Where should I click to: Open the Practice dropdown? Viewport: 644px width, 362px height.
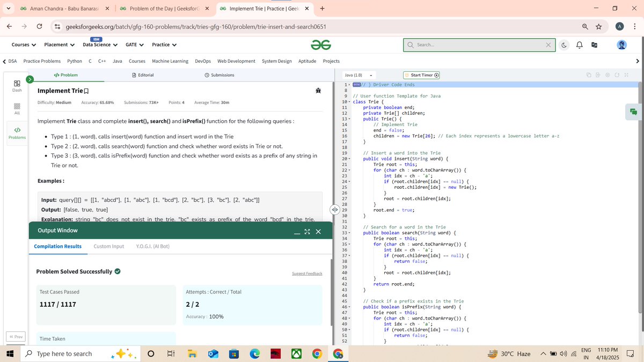[x=164, y=45]
